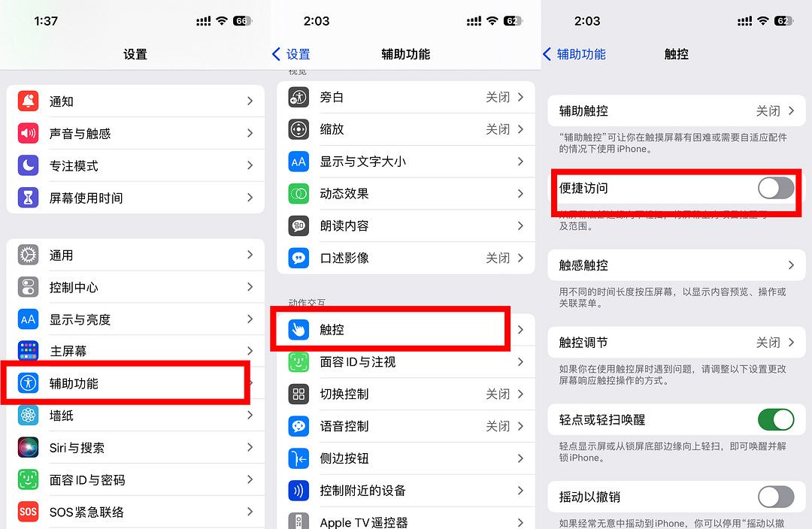Tap the Side Button icon (侧边按钮)
This screenshot has height=529, width=812.
(298, 458)
